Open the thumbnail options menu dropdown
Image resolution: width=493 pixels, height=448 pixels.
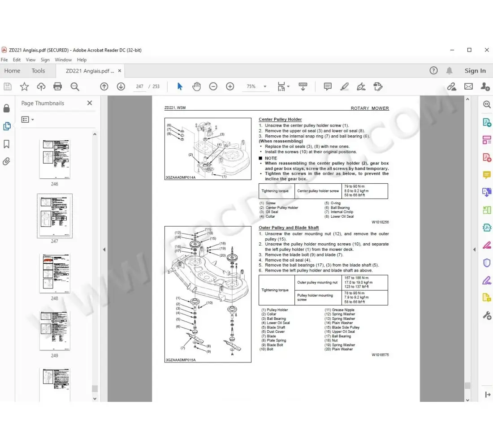coord(28,120)
